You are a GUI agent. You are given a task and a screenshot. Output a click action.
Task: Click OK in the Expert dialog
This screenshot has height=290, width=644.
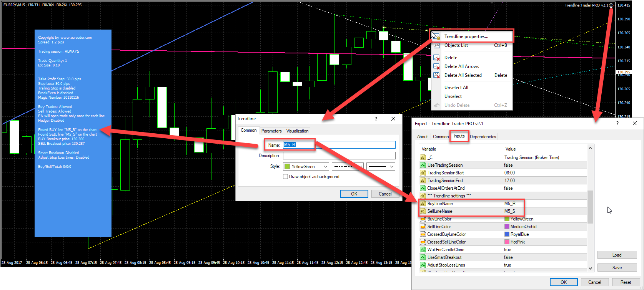coord(564,282)
